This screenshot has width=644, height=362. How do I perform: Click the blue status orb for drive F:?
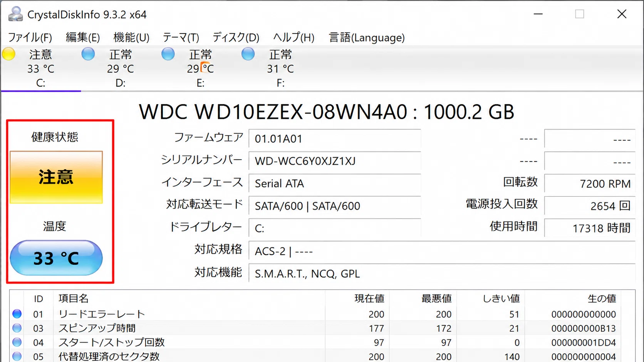point(248,54)
